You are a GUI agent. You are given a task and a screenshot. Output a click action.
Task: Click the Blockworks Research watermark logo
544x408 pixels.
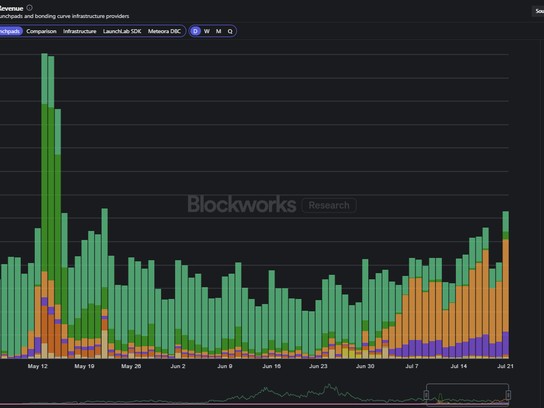tap(272, 204)
